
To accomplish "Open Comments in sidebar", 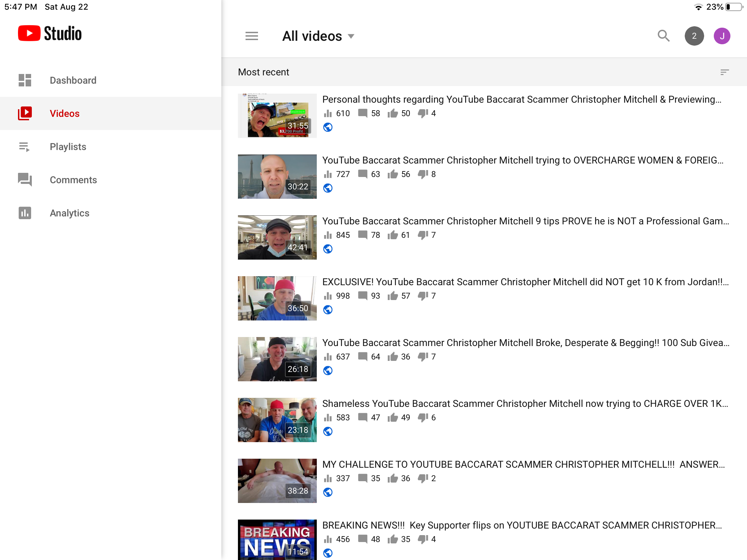I will (x=111, y=180).
